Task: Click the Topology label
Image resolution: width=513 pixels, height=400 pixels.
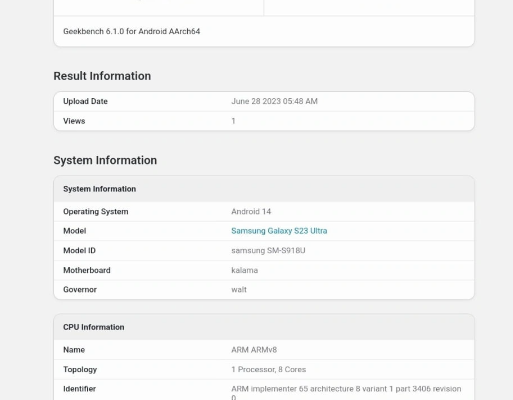Action: click(x=80, y=370)
